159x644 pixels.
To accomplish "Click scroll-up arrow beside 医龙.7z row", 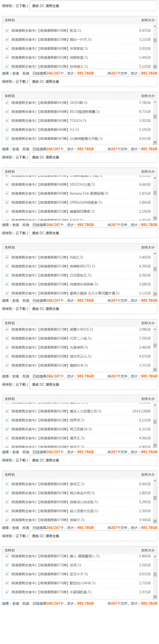I will pyautogui.click(x=155, y=26).
